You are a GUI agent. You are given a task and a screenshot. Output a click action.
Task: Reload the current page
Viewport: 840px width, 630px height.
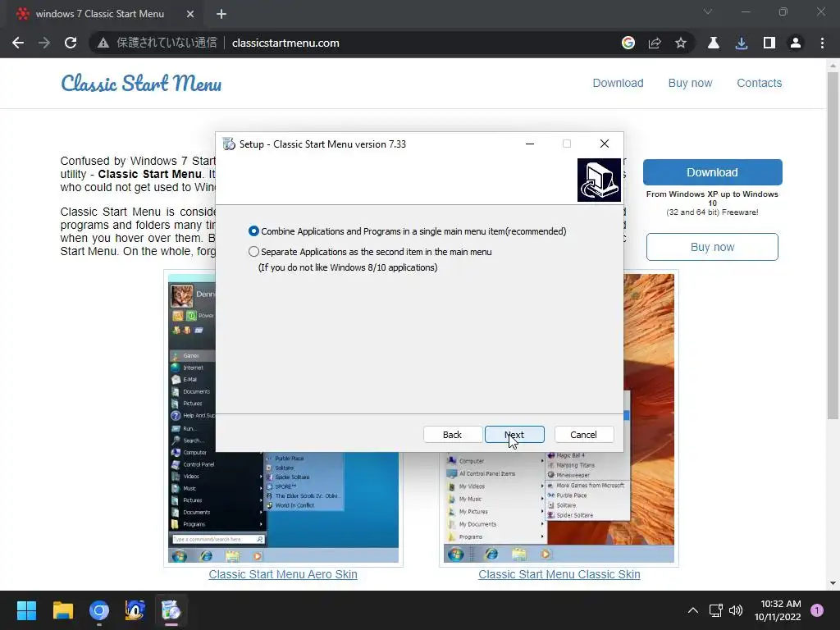tap(71, 43)
